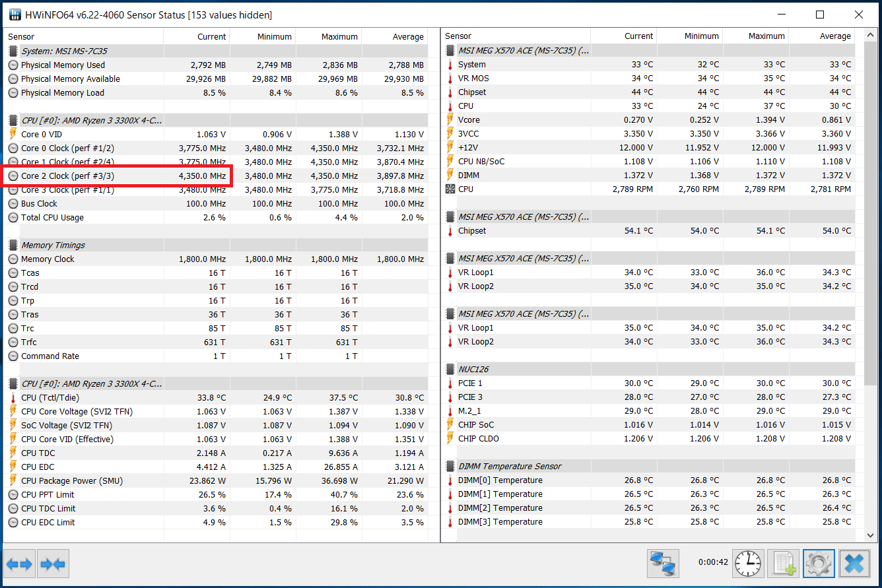Image resolution: width=882 pixels, height=588 pixels.
Task: Click the chip icon beside System: MSI MS-7C35
Action: (13, 51)
